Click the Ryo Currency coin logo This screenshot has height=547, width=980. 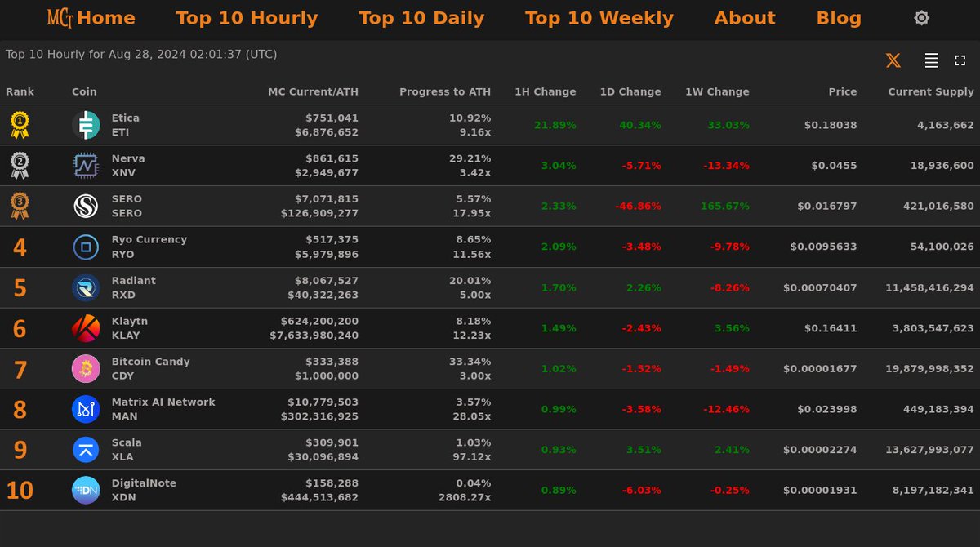86,247
